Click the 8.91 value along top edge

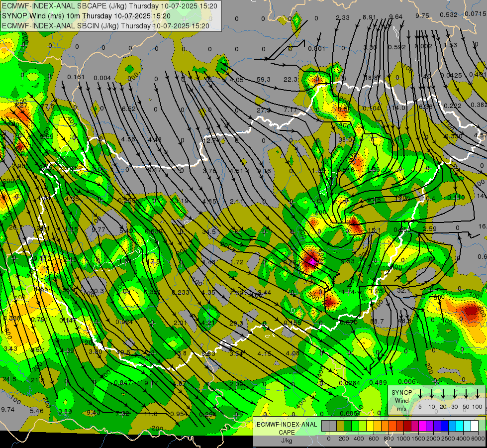pyautogui.click(x=369, y=17)
